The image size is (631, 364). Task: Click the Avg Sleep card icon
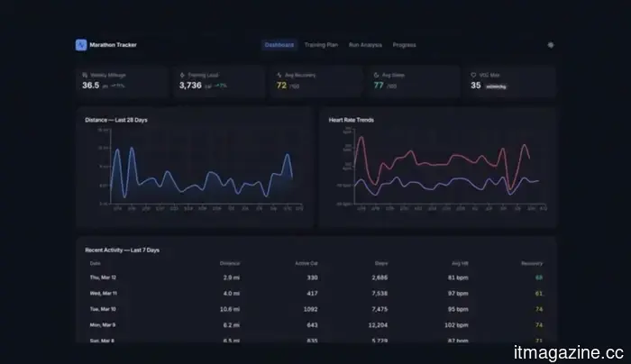(x=377, y=75)
